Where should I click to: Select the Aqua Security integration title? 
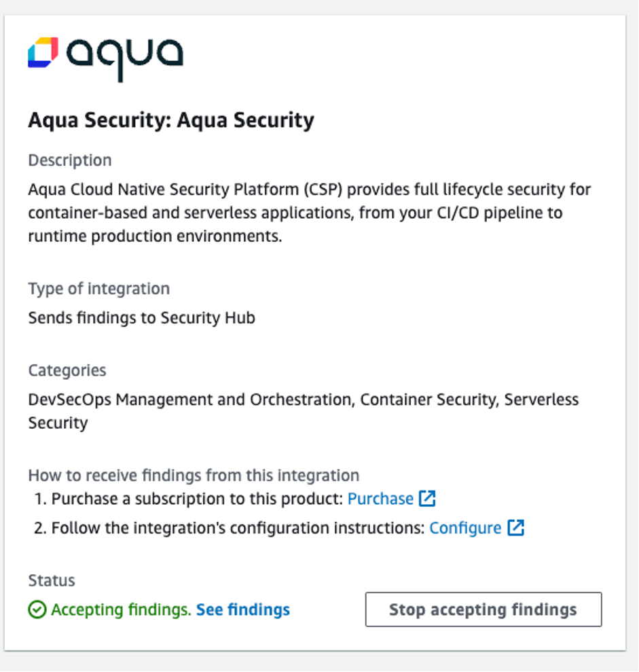pyautogui.click(x=170, y=120)
